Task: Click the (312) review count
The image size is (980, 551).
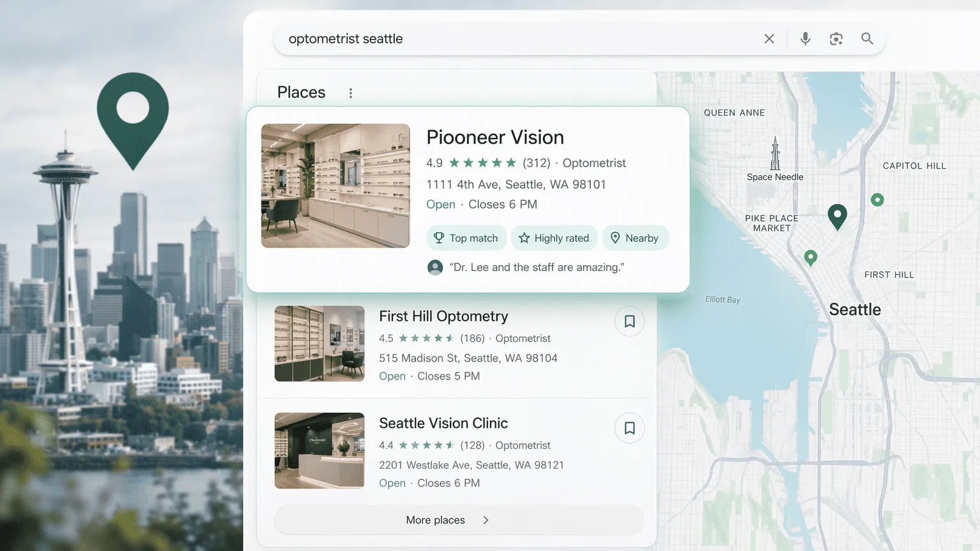Action: click(537, 163)
